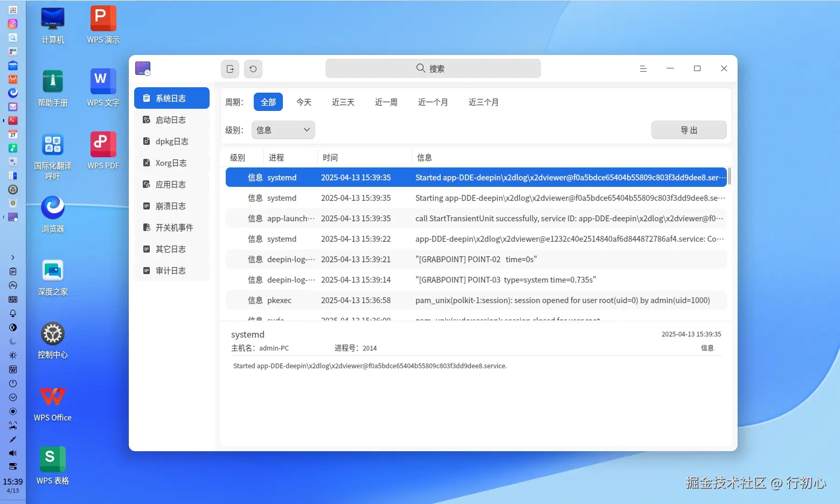
Task: Select the GRABPOINT POINT-02 log row
Action: click(x=476, y=259)
